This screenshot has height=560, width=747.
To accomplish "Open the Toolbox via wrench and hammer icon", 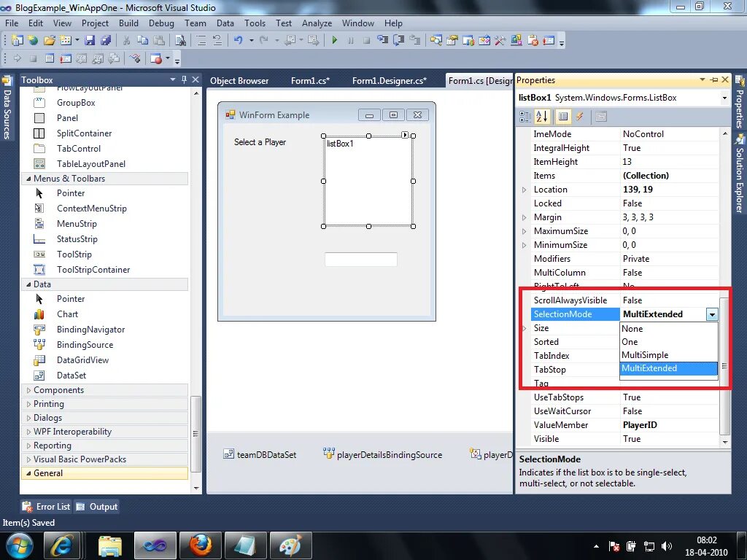I will tap(500, 41).
